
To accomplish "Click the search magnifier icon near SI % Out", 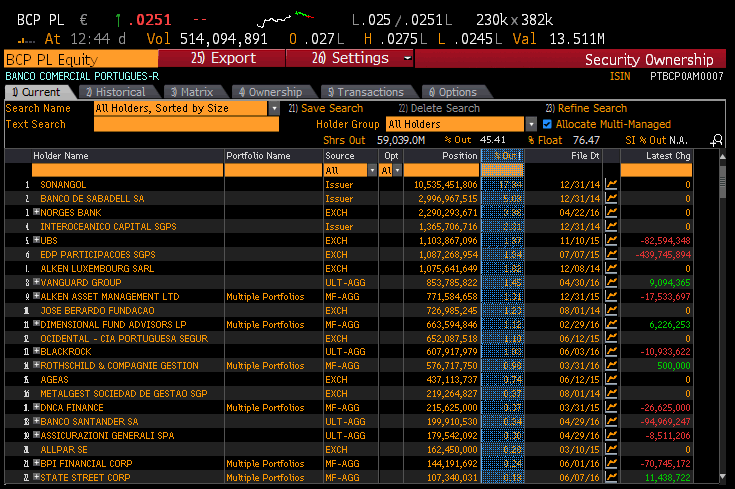I will click(716, 140).
